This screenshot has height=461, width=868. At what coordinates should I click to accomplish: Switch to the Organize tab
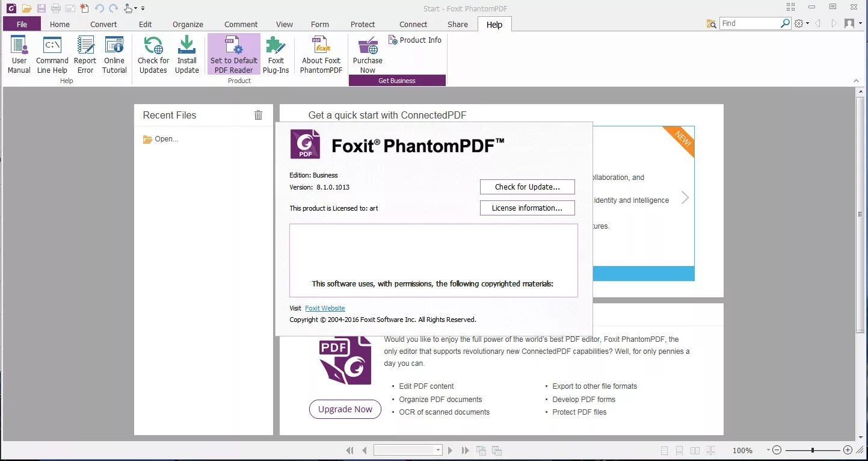pos(188,24)
